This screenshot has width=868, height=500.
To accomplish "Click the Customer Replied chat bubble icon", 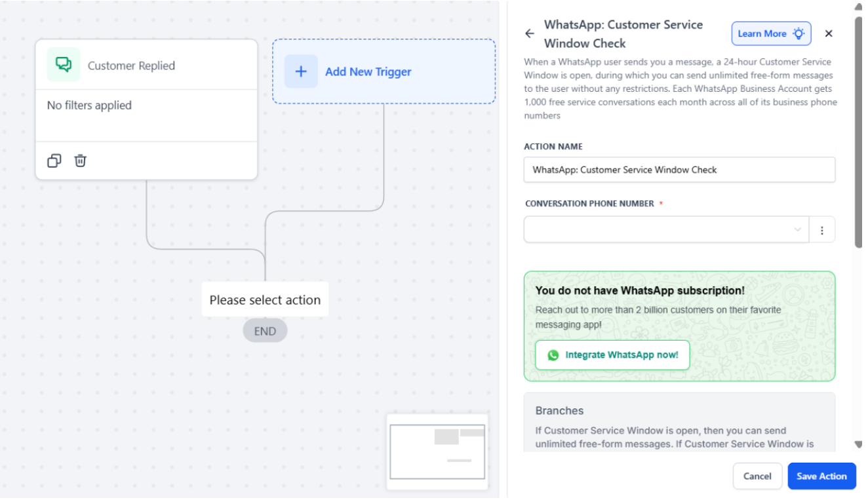I will (64, 65).
